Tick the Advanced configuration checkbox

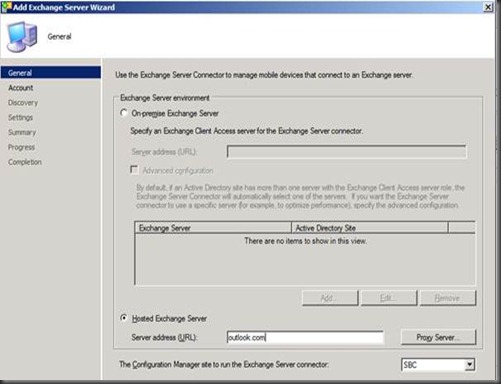coord(134,170)
